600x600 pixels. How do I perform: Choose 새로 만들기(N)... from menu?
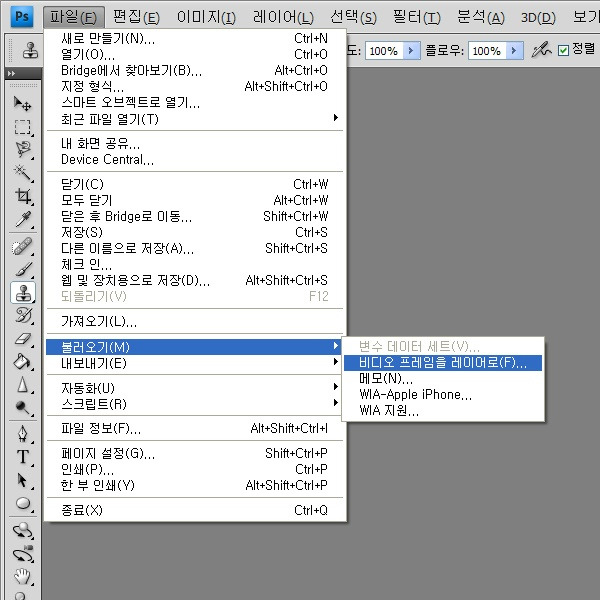tap(195, 38)
